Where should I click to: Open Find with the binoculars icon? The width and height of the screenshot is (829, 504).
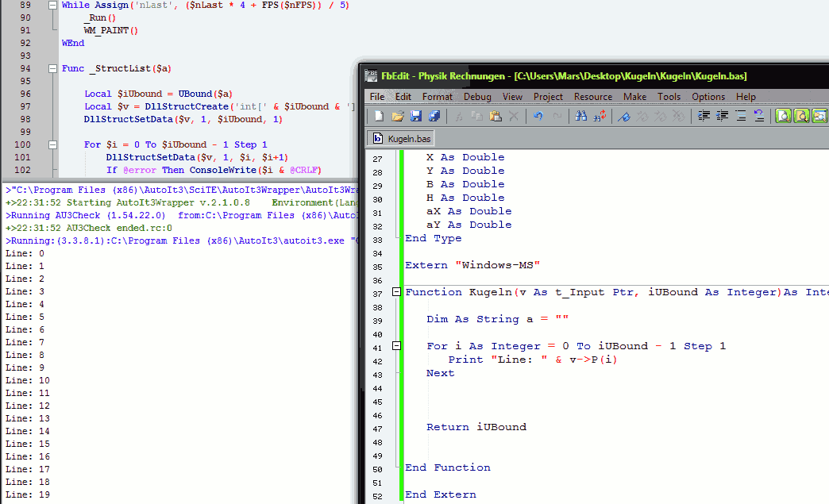tap(580, 117)
